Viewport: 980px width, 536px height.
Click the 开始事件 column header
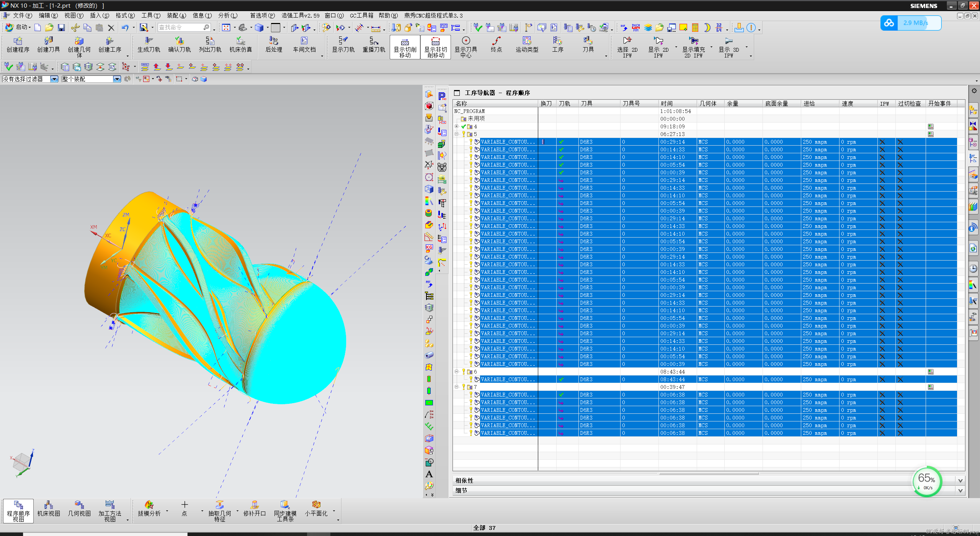point(941,103)
